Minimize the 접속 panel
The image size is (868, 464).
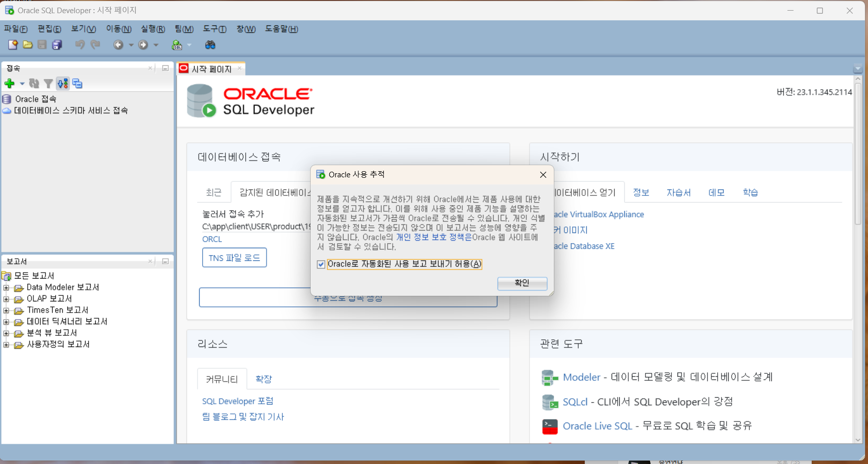[x=165, y=68]
